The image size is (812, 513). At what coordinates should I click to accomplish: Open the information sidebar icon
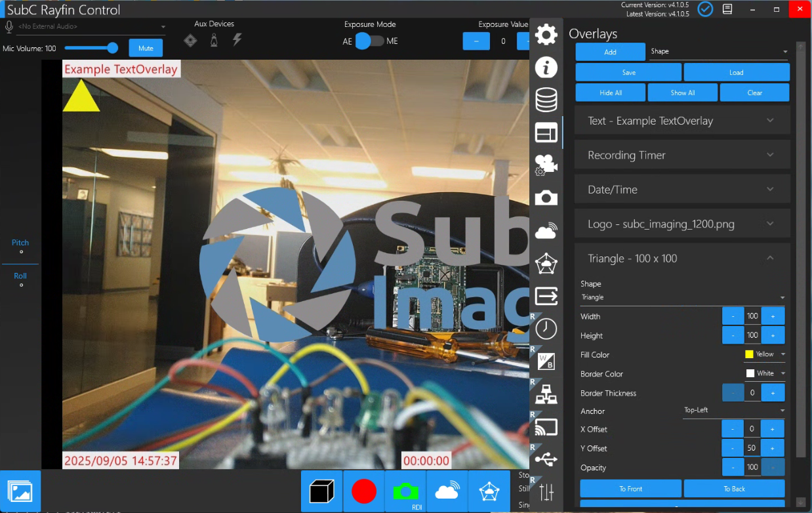pyautogui.click(x=546, y=68)
